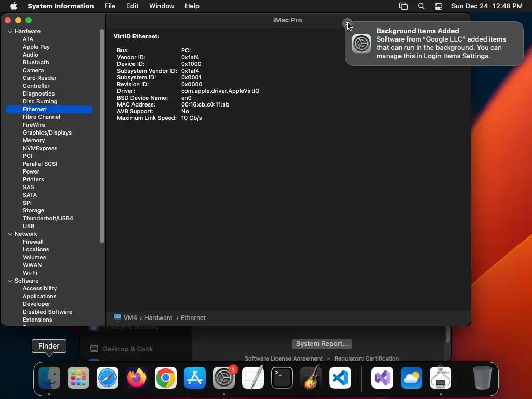The image size is (532, 399).
Task: Open the Trash in the Dock
Action: pos(483,378)
